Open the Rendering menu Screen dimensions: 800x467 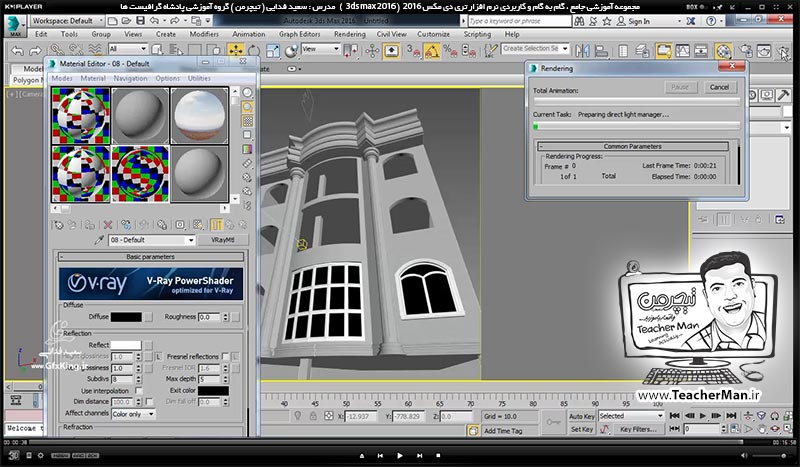click(349, 34)
